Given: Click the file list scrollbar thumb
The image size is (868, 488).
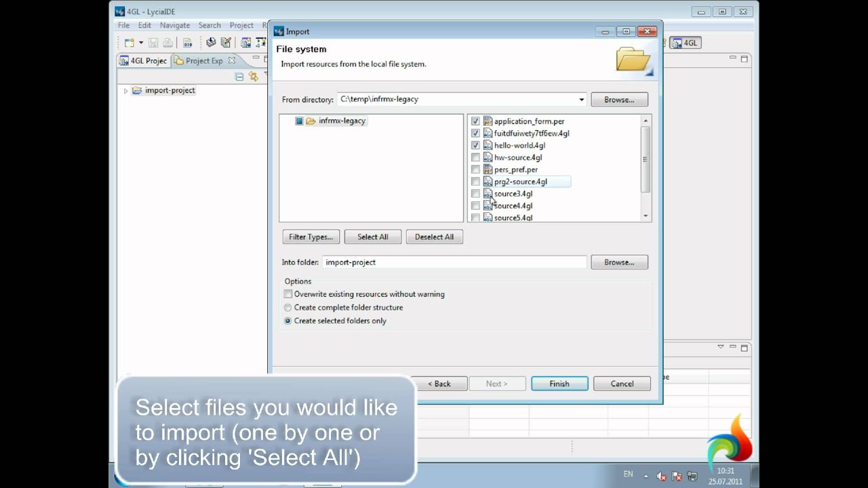Looking at the screenshot, I should (x=646, y=159).
